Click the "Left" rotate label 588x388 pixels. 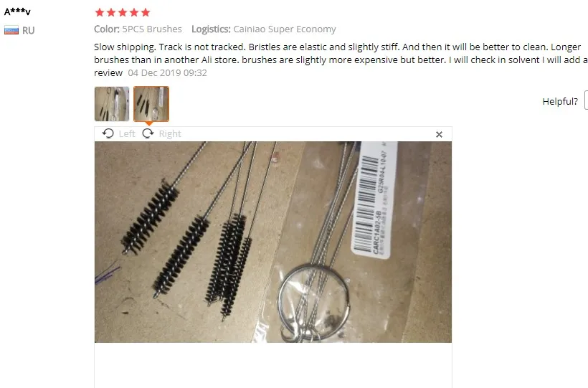click(x=127, y=134)
